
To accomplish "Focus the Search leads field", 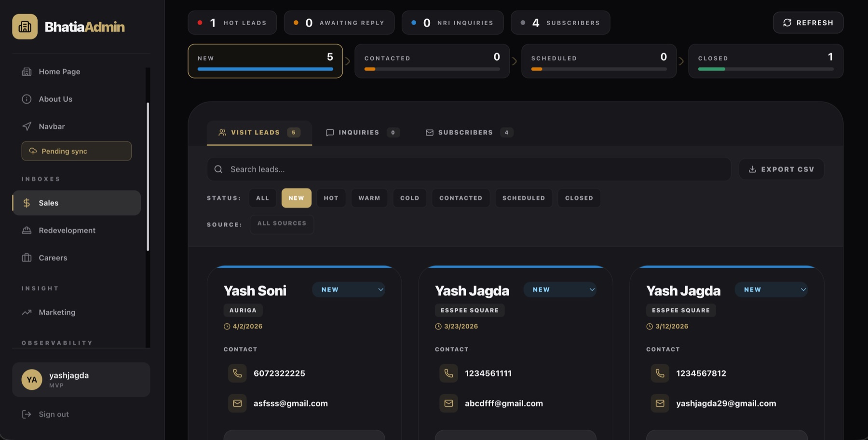I will coord(469,169).
